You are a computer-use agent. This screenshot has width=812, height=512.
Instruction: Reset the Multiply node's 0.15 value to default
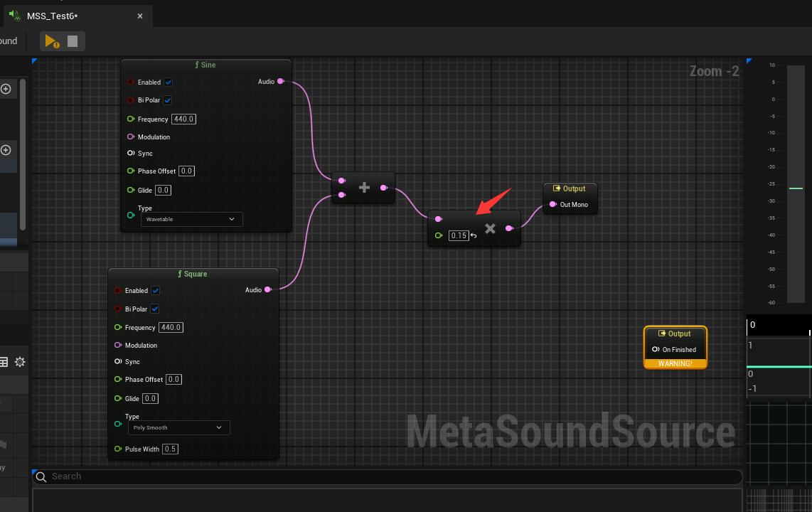474,235
